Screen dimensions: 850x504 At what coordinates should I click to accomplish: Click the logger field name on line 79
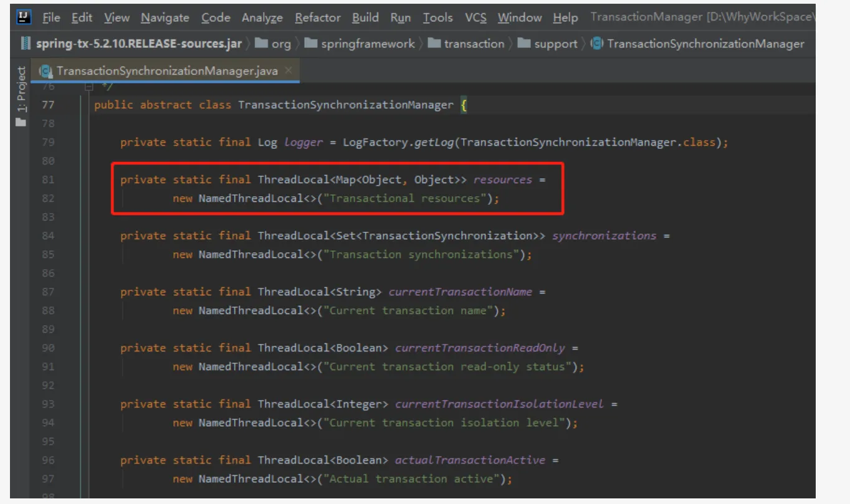click(303, 143)
